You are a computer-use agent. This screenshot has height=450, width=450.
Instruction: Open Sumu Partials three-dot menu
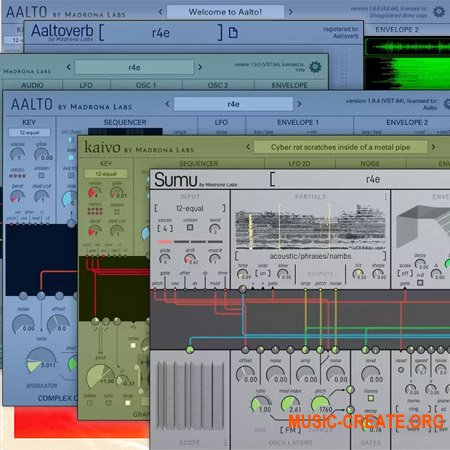[x=386, y=197]
